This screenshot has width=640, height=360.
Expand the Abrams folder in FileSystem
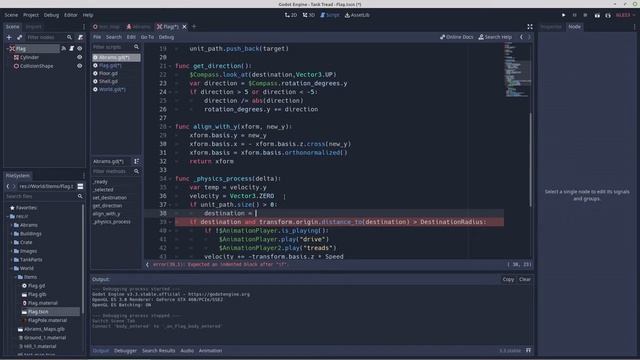(x=11, y=225)
